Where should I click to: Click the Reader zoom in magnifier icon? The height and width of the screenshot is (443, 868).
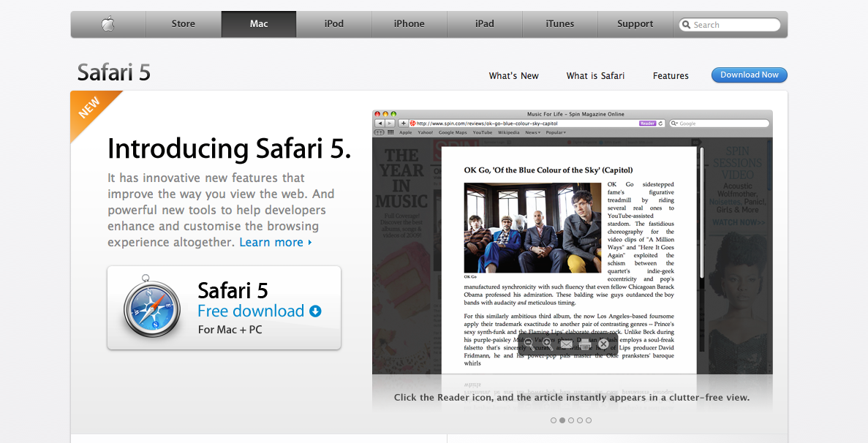548,344
